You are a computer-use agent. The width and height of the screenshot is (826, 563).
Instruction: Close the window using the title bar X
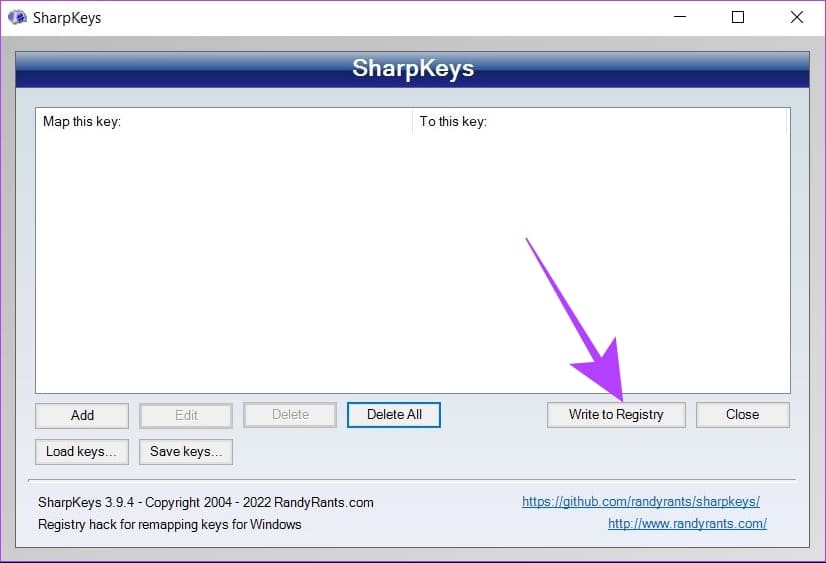[x=796, y=17]
